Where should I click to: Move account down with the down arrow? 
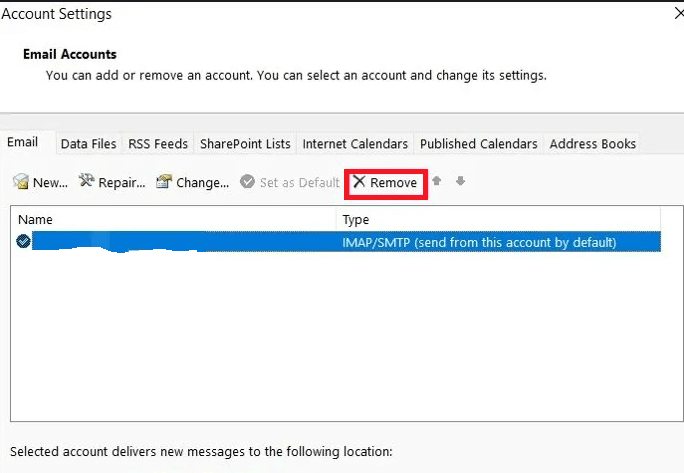coord(460,182)
